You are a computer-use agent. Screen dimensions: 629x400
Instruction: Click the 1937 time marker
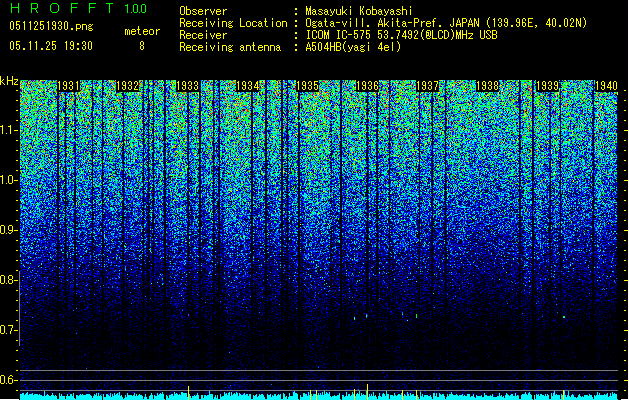coord(428,86)
